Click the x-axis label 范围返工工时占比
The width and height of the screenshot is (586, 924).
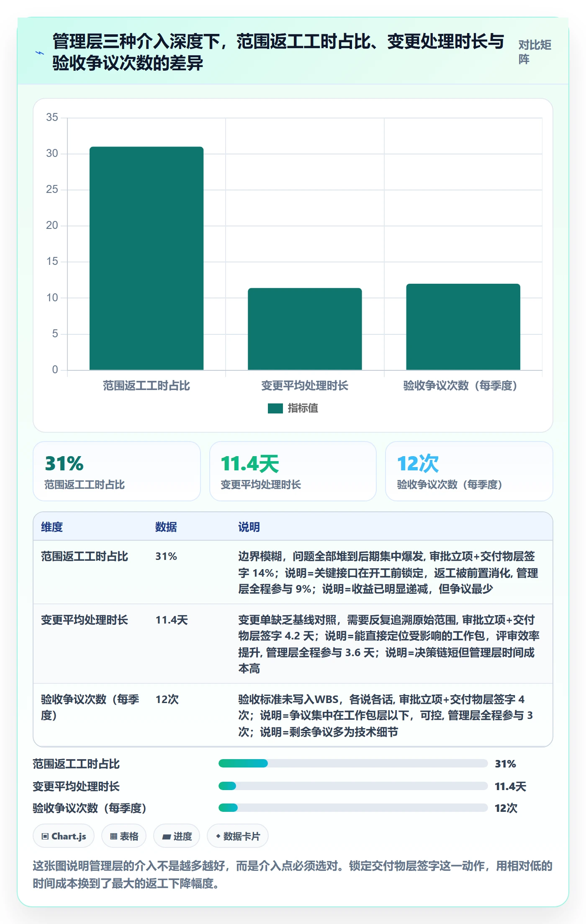(x=146, y=385)
